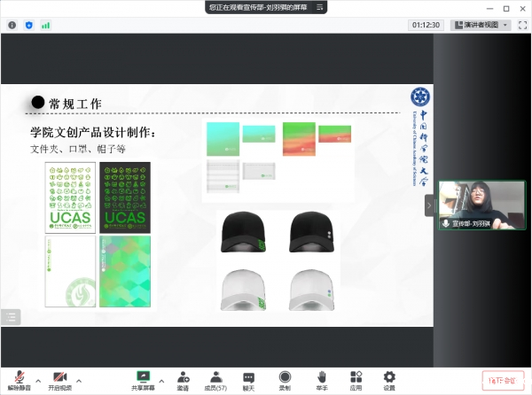Open the 应用 apps icon
This screenshot has width=532, height=395.
(356, 378)
